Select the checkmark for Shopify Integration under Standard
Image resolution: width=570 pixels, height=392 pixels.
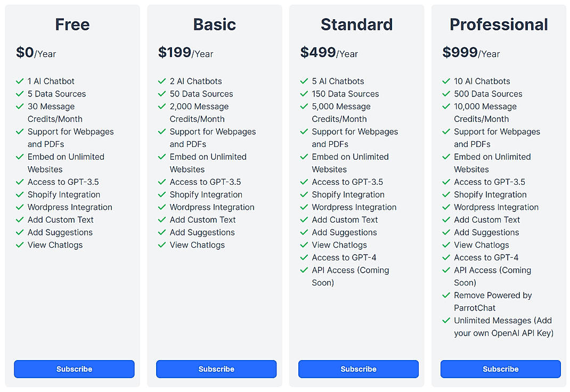tap(304, 194)
